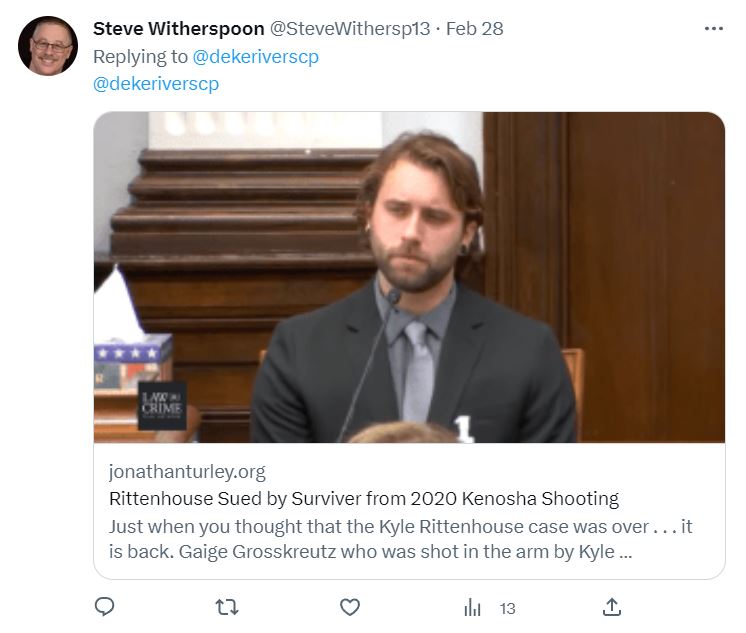This screenshot has height=633, width=746.
Task: Open Steve Witherspoon's profile picture
Action: 47,46
